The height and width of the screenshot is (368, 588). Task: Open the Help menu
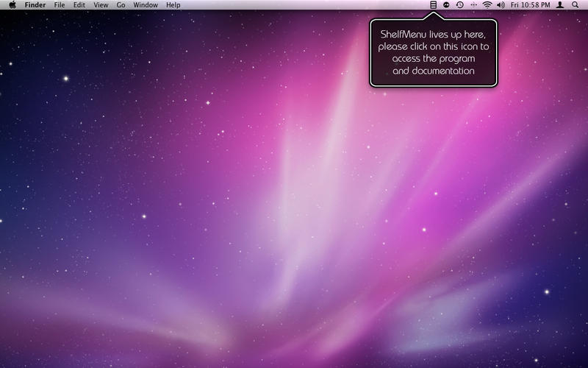coord(173,5)
